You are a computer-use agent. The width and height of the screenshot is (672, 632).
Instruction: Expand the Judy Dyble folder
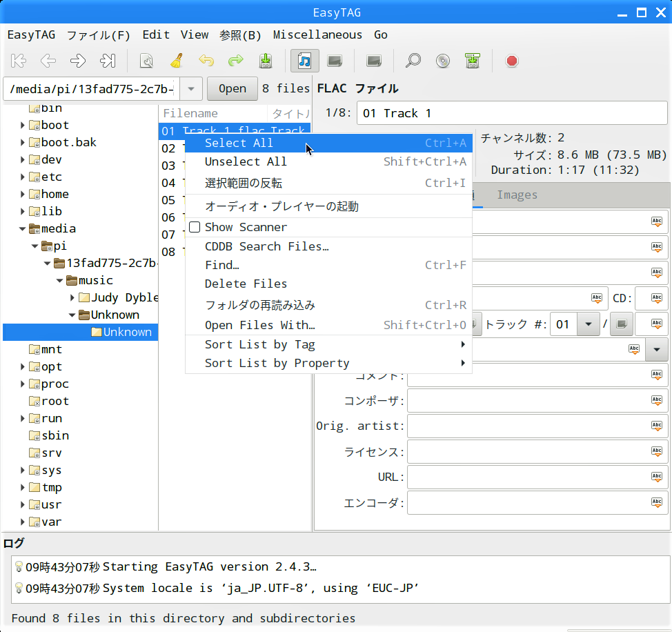(72, 298)
